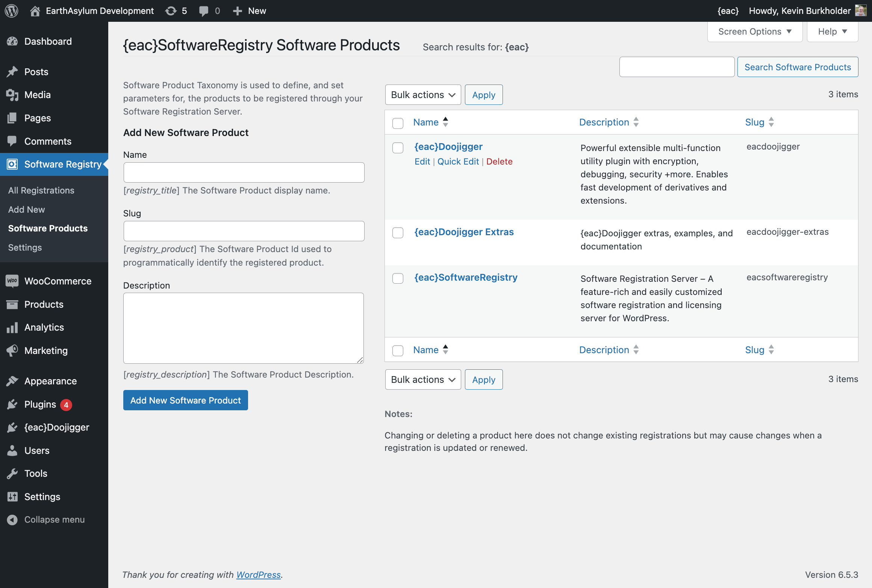872x588 pixels.
Task: Open the {eac} admin bar menu item
Action: [x=728, y=11]
